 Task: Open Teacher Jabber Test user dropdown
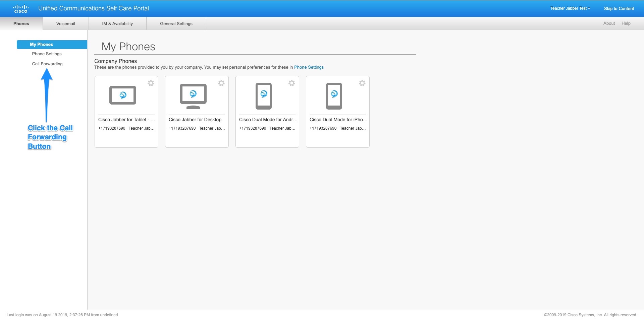click(570, 8)
